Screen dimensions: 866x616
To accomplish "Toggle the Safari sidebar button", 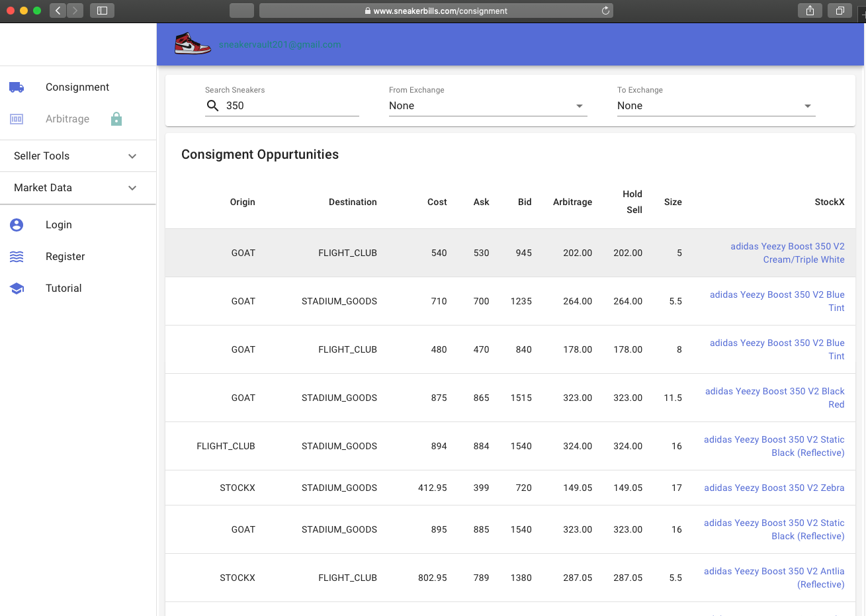I will click(102, 11).
